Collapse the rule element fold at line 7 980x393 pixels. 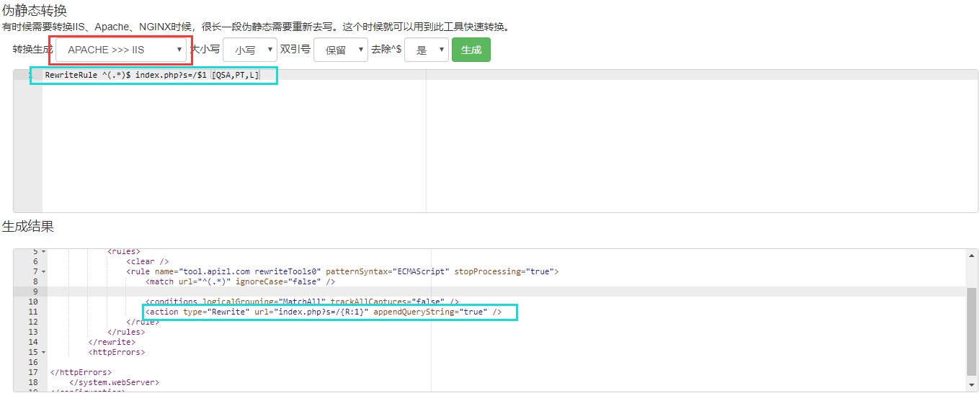point(43,271)
